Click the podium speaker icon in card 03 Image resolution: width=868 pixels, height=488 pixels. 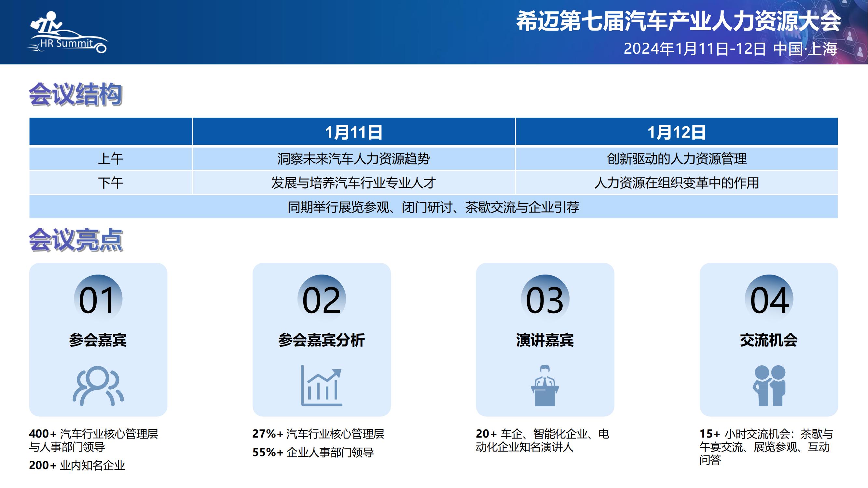pos(545,386)
